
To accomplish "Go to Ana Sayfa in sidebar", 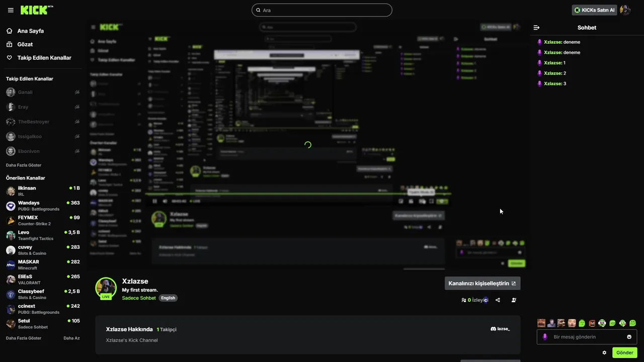I will [x=30, y=31].
